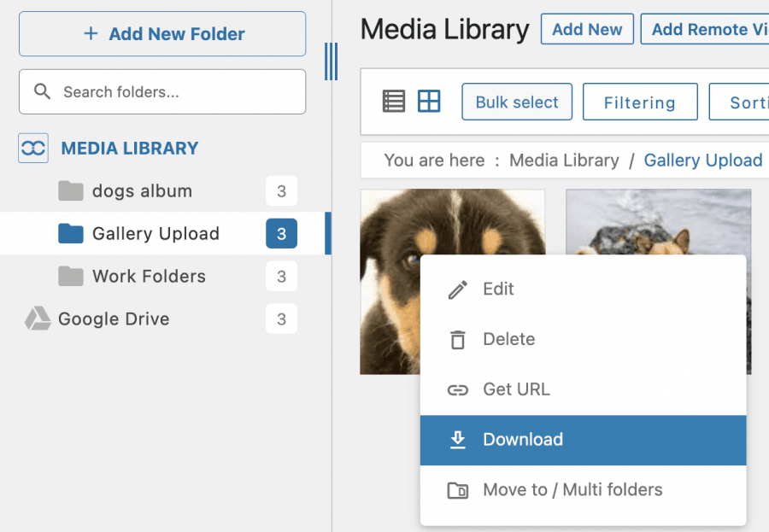Enable Bulk select mode
769x532 pixels.
tap(517, 102)
